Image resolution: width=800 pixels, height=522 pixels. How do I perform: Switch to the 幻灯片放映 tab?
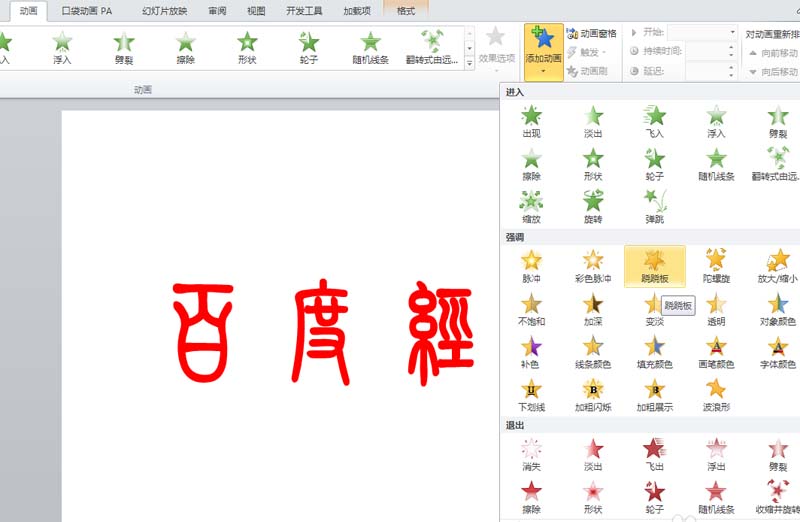point(165,11)
